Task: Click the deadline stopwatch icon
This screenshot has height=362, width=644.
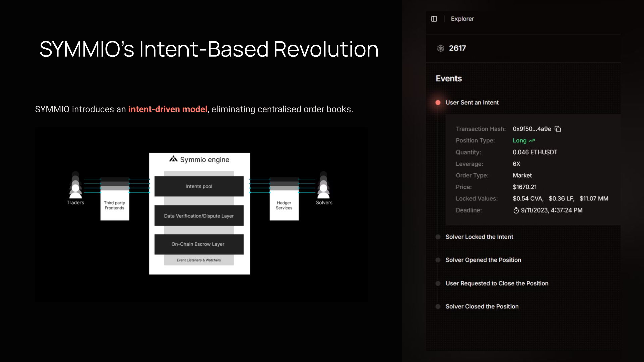Action: 516,210
